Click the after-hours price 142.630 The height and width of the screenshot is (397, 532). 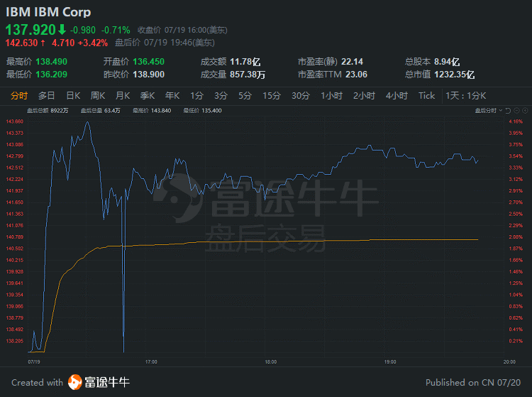(21, 43)
